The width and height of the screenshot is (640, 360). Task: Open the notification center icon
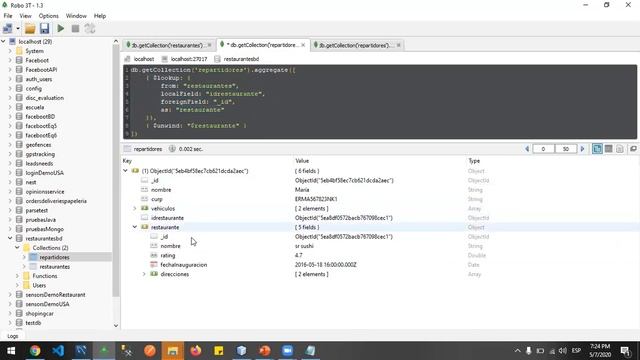pyautogui.click(x=625, y=351)
